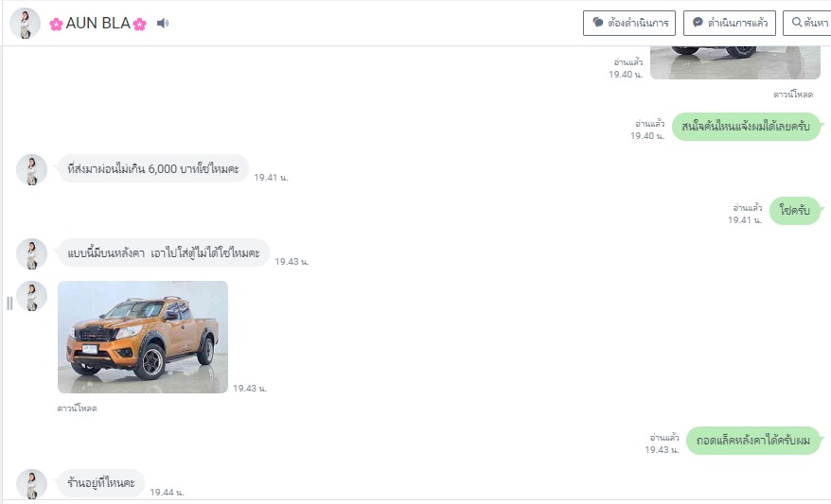Click the ต้องดำเนินการ follow-up button

(629, 24)
